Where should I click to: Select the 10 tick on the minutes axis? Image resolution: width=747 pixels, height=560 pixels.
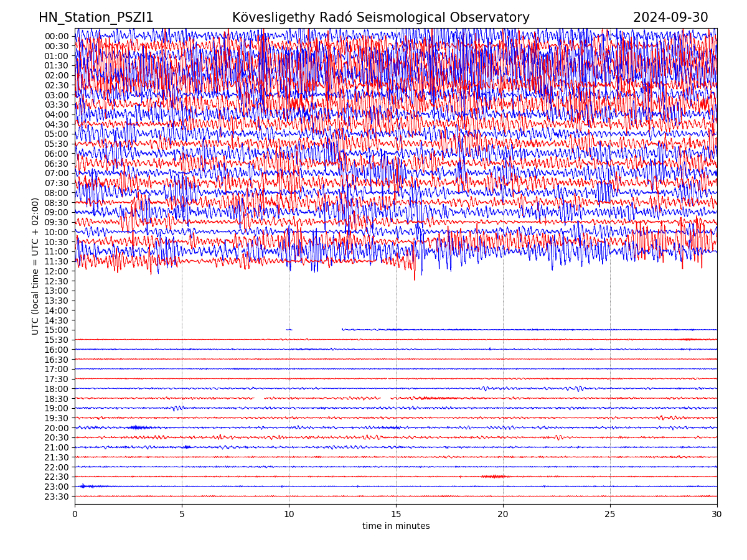tap(289, 514)
